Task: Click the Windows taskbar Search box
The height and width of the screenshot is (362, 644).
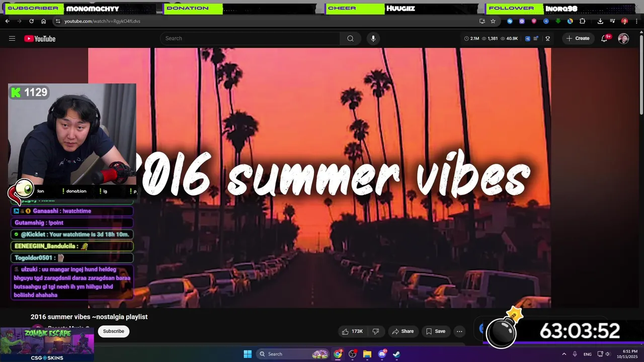Action: click(292, 354)
